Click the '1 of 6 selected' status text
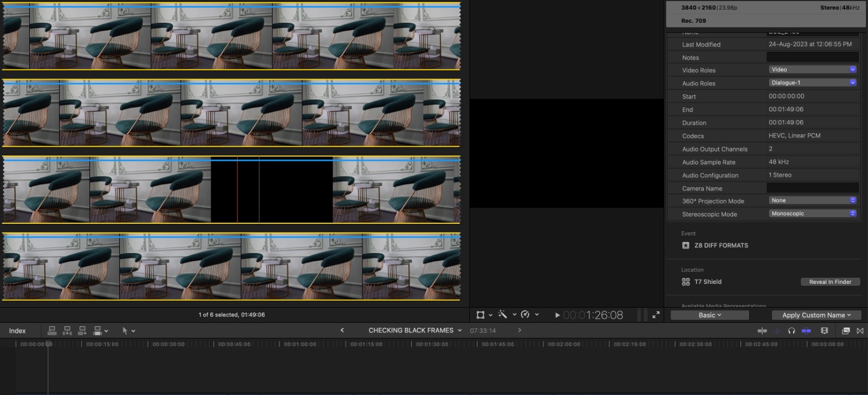The height and width of the screenshot is (395, 868). click(232, 315)
